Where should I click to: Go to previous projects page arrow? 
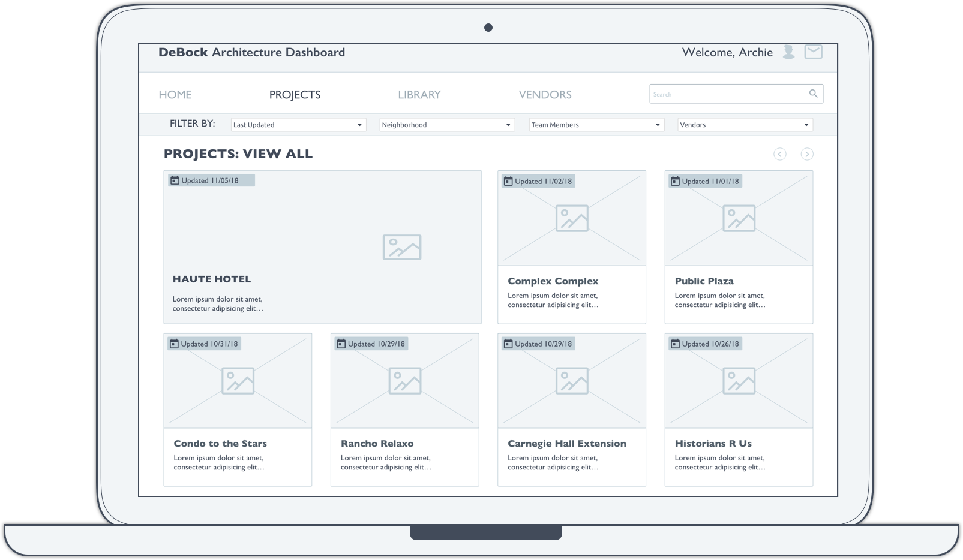pos(780,154)
